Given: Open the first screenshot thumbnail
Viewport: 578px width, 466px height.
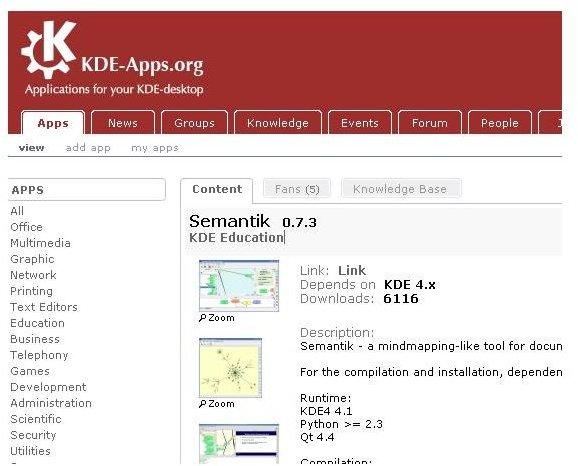Looking at the screenshot, I should (x=239, y=286).
